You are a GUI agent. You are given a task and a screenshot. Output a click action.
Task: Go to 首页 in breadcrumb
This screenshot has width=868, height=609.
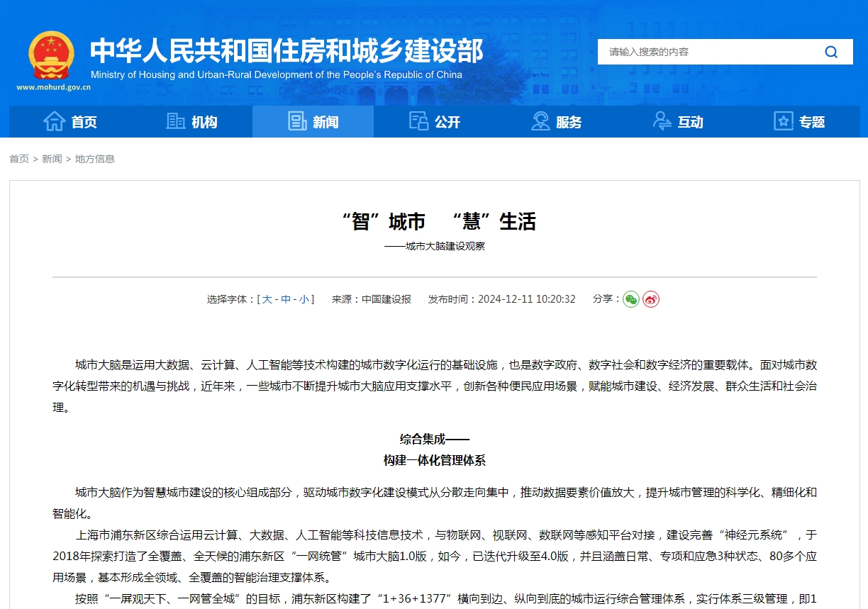pyautogui.click(x=19, y=159)
